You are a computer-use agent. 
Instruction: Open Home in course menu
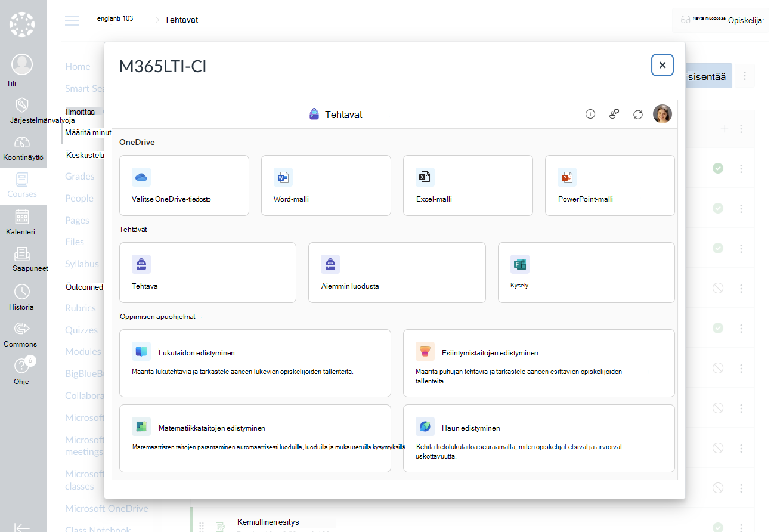(78, 67)
